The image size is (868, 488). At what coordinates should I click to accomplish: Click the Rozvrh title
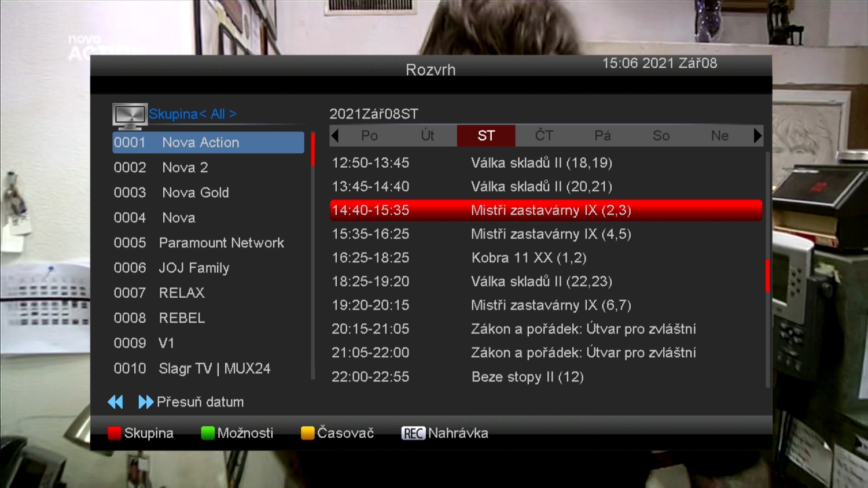coord(431,70)
